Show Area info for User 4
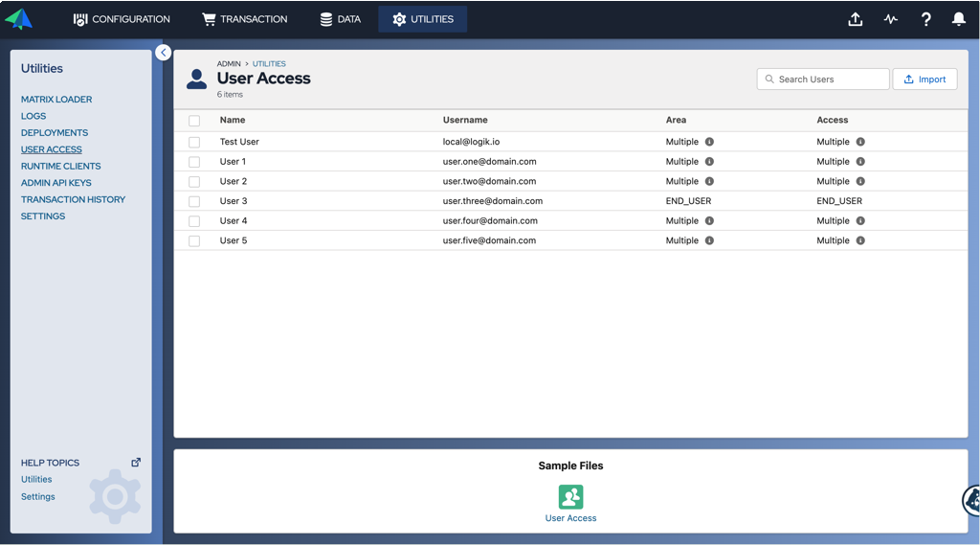 pos(709,221)
